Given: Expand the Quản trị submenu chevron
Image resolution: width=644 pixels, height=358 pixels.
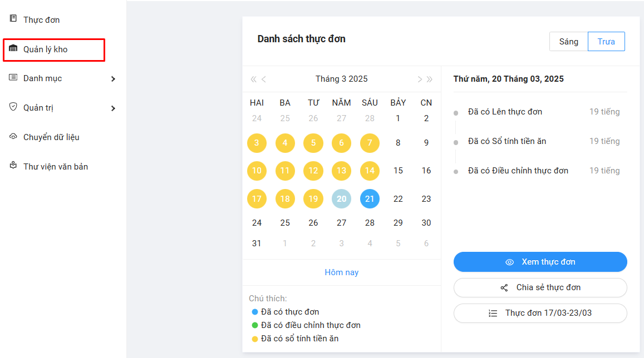Looking at the screenshot, I should click(113, 108).
